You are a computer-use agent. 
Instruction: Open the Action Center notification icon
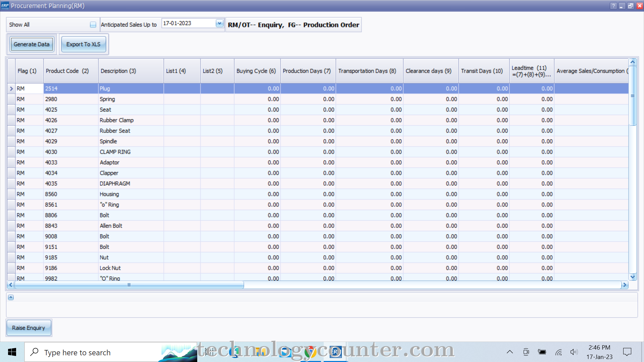(x=627, y=352)
